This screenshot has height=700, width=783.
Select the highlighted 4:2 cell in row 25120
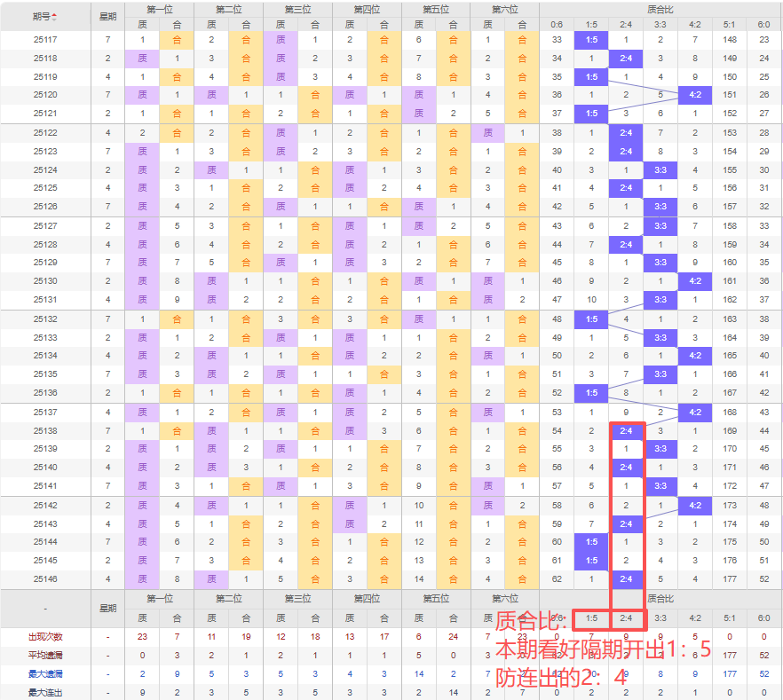[695, 95]
